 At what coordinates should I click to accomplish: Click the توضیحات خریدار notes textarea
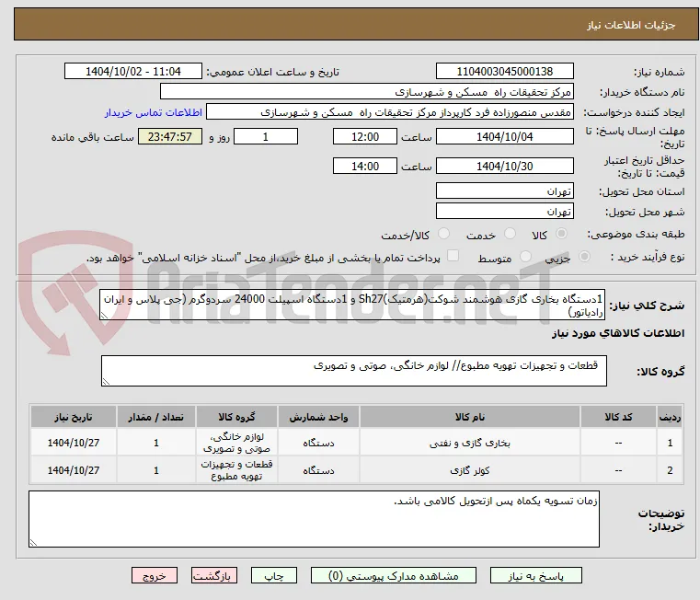pyautogui.click(x=314, y=519)
